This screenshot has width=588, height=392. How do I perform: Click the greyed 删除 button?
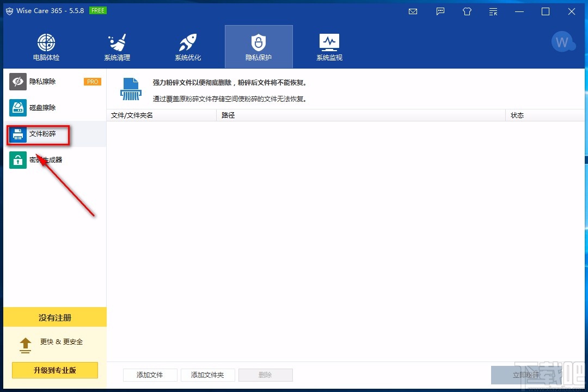point(266,375)
